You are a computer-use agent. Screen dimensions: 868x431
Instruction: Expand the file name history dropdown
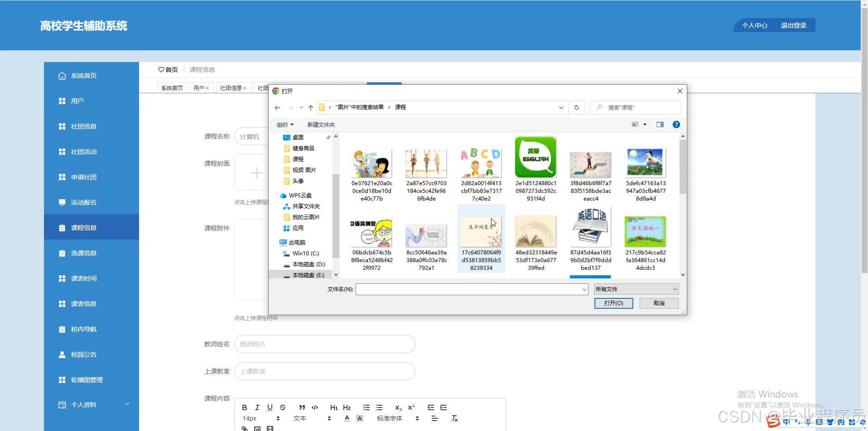[584, 289]
